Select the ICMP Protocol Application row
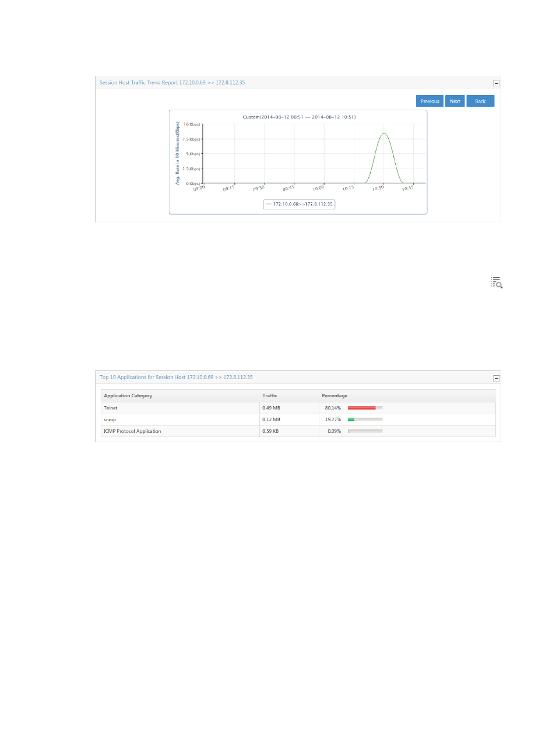556x756 pixels. [x=298, y=431]
